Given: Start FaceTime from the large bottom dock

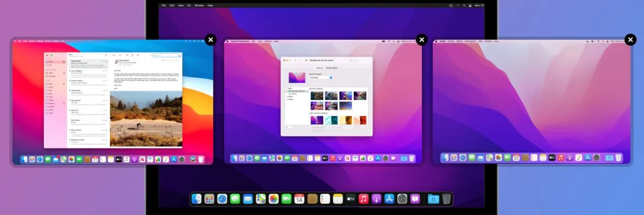Looking at the screenshot, I should click(287, 199).
